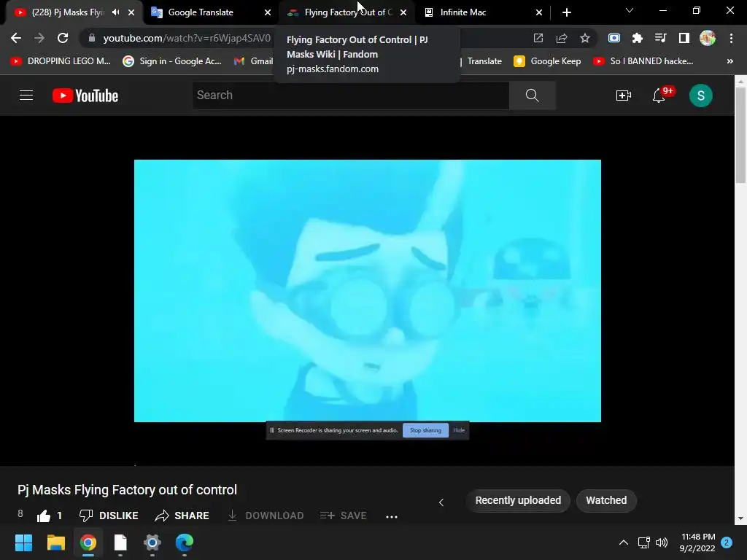The image size is (747, 560).
Task: Close the Infinite Mac tab
Action: 539,12
